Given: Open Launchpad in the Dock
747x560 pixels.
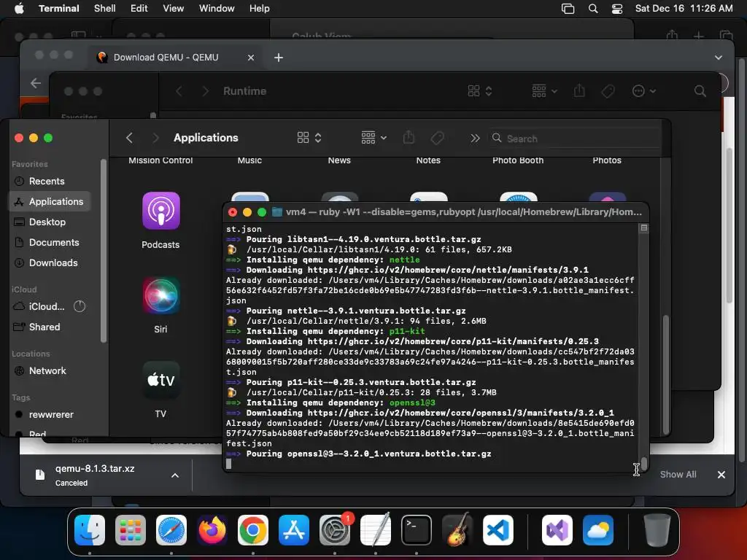Looking at the screenshot, I should (x=131, y=530).
